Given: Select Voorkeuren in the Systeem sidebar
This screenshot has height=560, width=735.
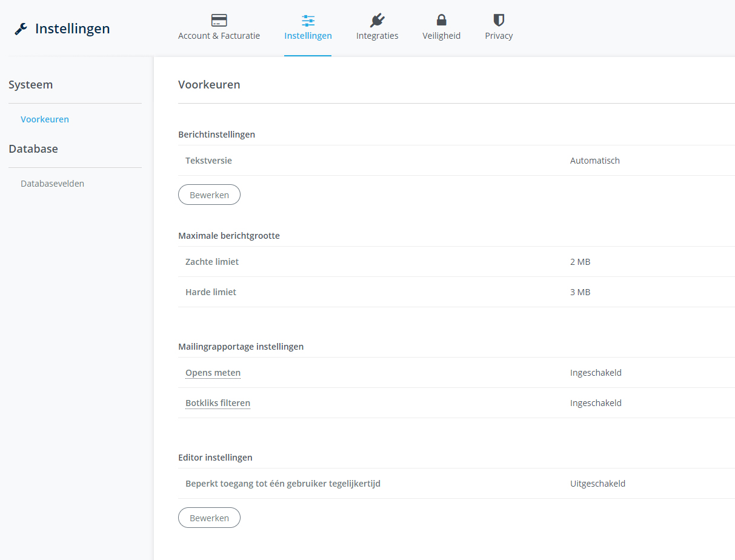Looking at the screenshot, I should pos(45,119).
